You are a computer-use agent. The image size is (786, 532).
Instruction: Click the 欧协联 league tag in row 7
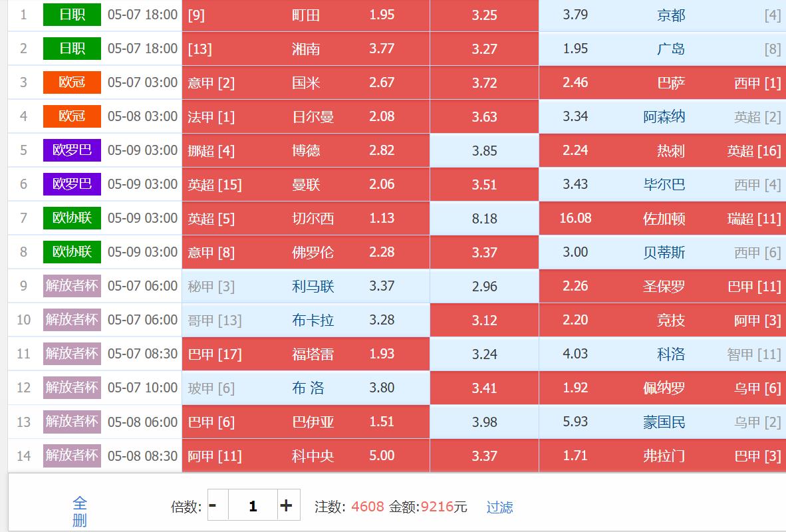[72, 218]
